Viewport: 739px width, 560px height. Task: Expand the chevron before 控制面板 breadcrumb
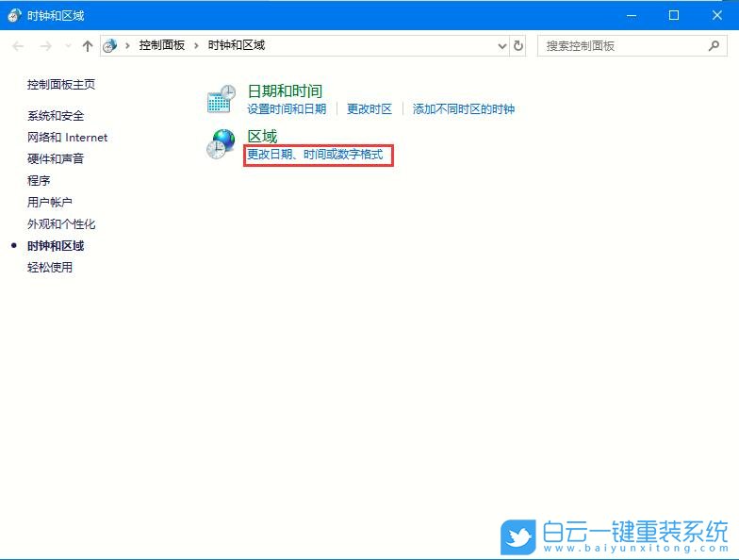coord(127,45)
